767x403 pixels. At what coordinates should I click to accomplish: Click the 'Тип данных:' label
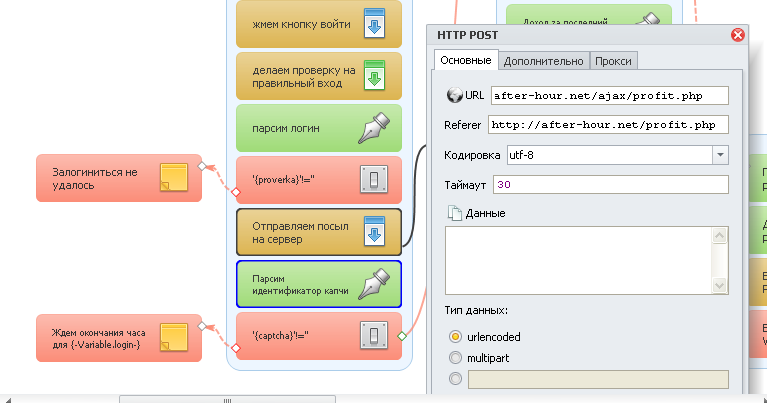pos(476,310)
